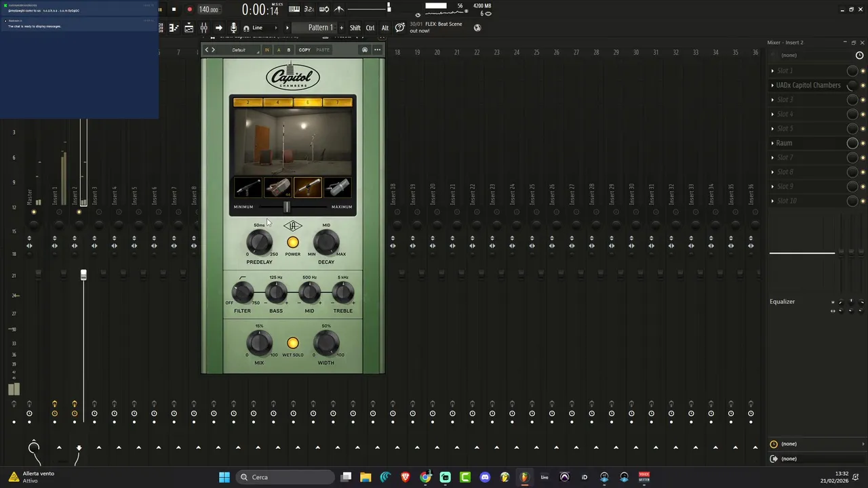This screenshot has height=488, width=868.
Task: Select chamber 4 tab
Action: tap(277, 102)
